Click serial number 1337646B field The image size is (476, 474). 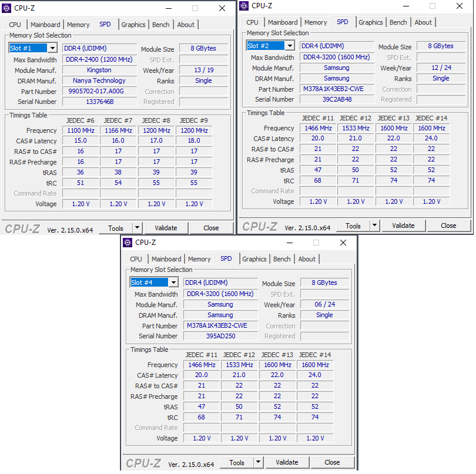click(x=99, y=102)
